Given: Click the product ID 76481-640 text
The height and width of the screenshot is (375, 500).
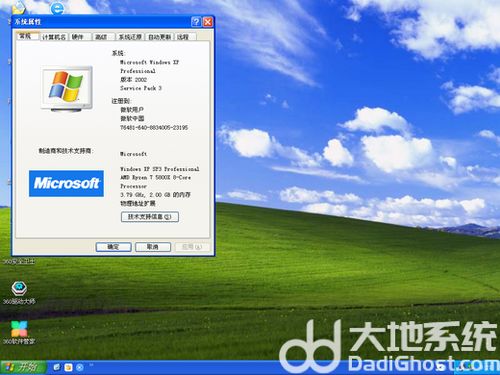Looking at the screenshot, I should [x=154, y=127].
